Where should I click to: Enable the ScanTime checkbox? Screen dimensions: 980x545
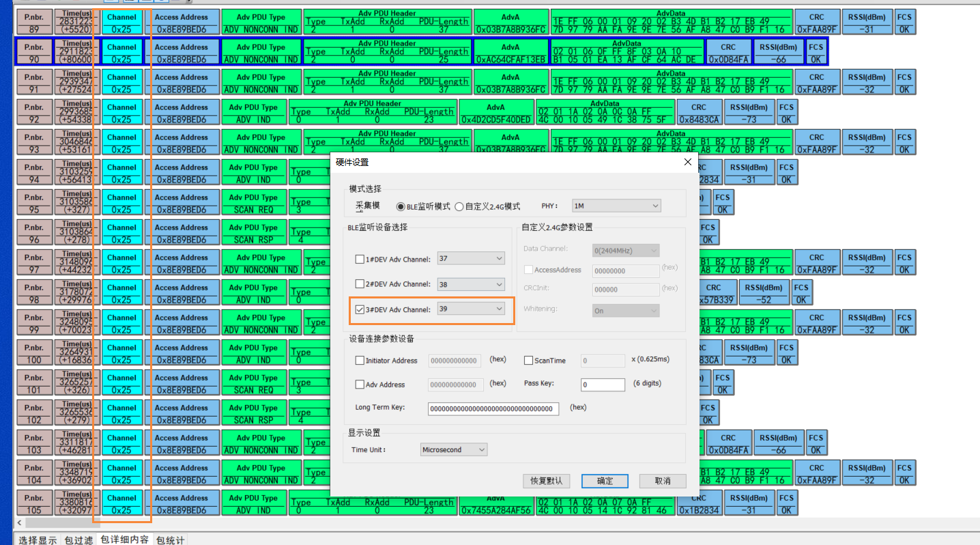pos(529,360)
